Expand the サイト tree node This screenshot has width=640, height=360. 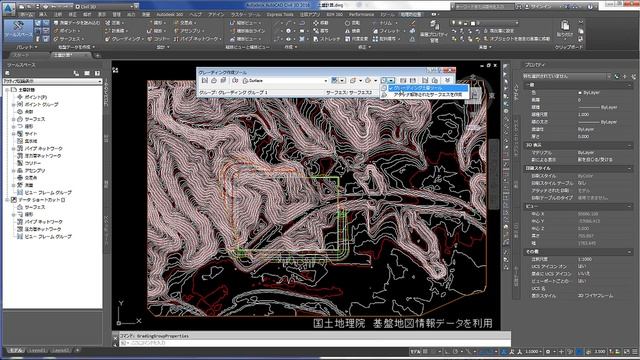pos(13,133)
